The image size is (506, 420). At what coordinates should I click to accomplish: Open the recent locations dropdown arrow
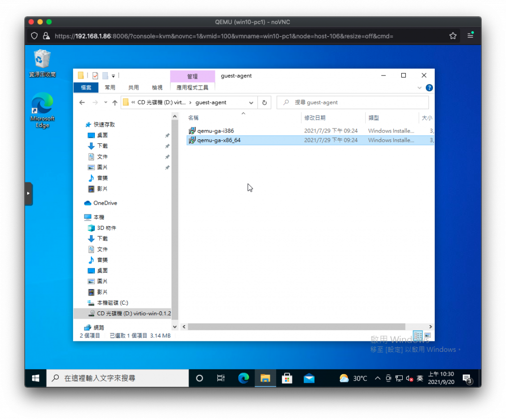click(x=106, y=103)
